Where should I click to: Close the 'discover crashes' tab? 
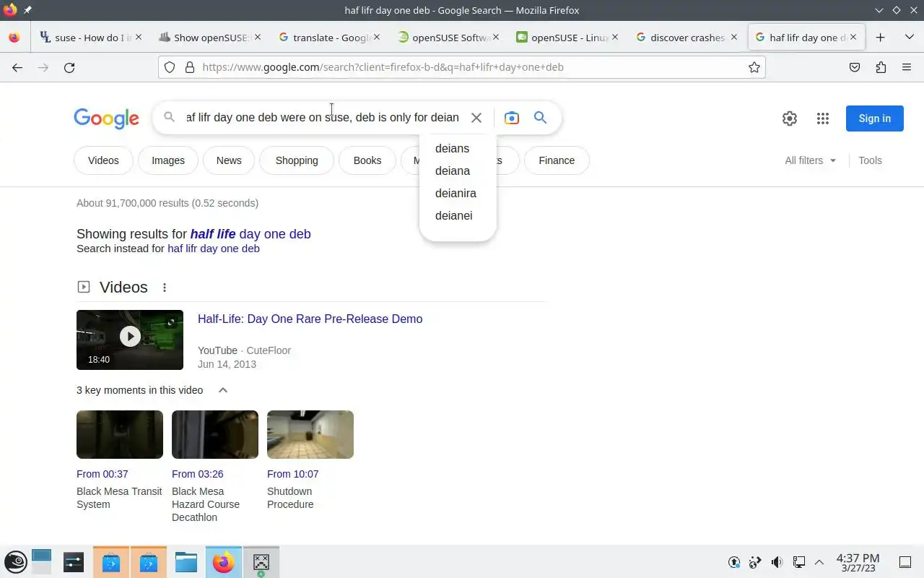click(734, 37)
